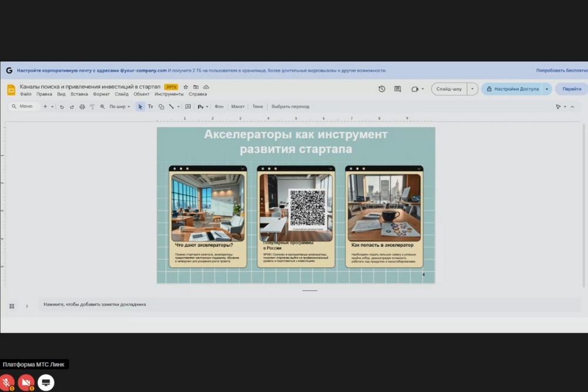Expand the camera options dropdown arrow

click(423, 89)
